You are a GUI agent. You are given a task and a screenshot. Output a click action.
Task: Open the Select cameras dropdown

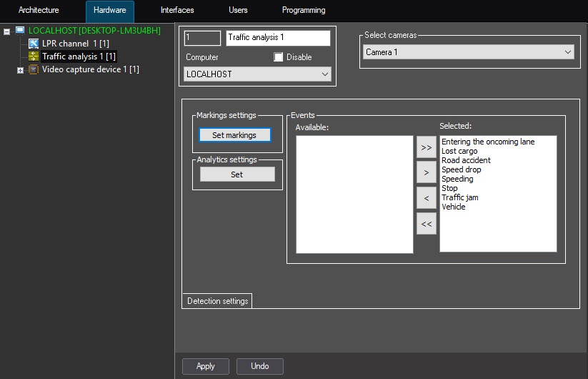click(469, 52)
